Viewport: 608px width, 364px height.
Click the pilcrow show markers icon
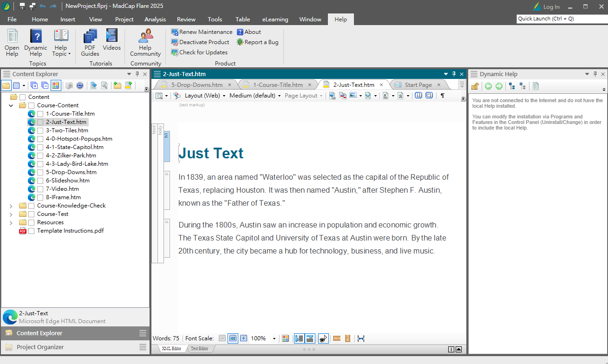coord(442,96)
